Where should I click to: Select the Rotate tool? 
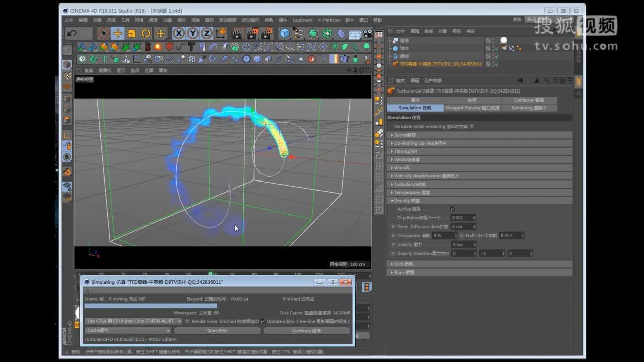pos(145,33)
